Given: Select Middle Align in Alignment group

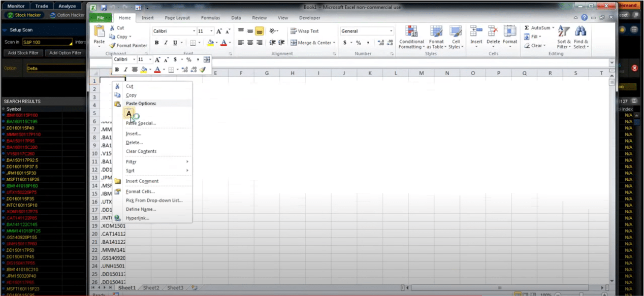Looking at the screenshot, I should coord(250,31).
